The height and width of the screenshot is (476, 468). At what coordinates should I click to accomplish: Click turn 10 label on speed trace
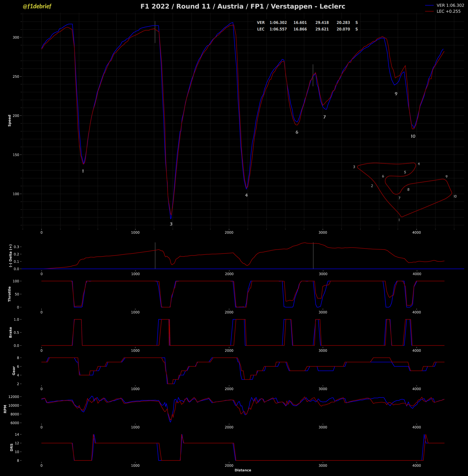413,137
